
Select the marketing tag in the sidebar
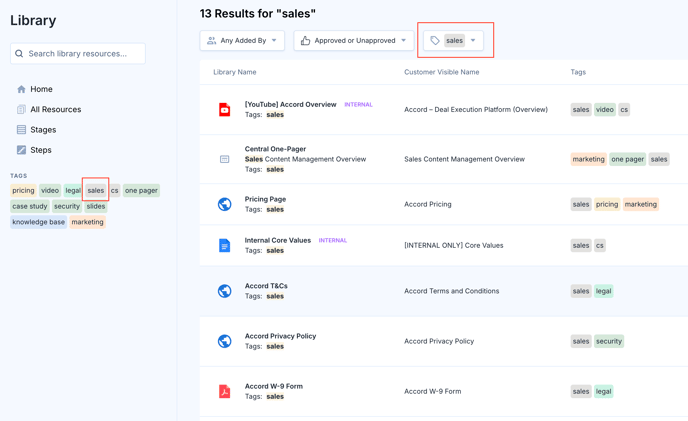click(87, 222)
